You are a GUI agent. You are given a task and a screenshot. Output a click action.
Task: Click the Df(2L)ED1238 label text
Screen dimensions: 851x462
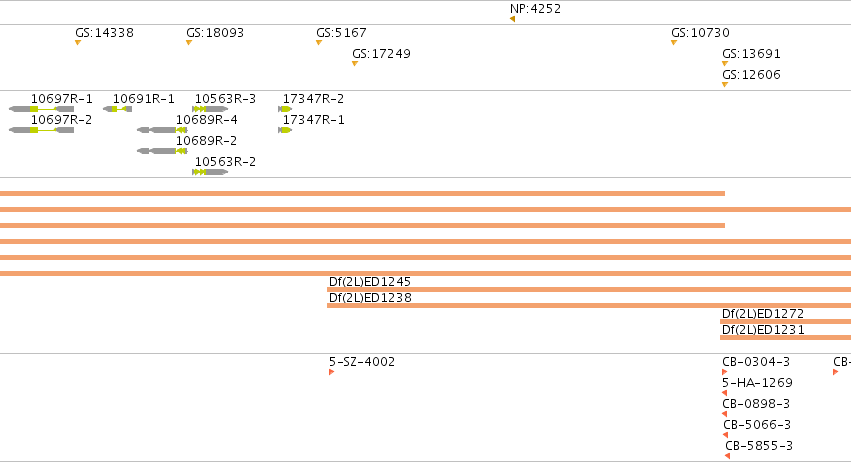pyautogui.click(x=370, y=298)
